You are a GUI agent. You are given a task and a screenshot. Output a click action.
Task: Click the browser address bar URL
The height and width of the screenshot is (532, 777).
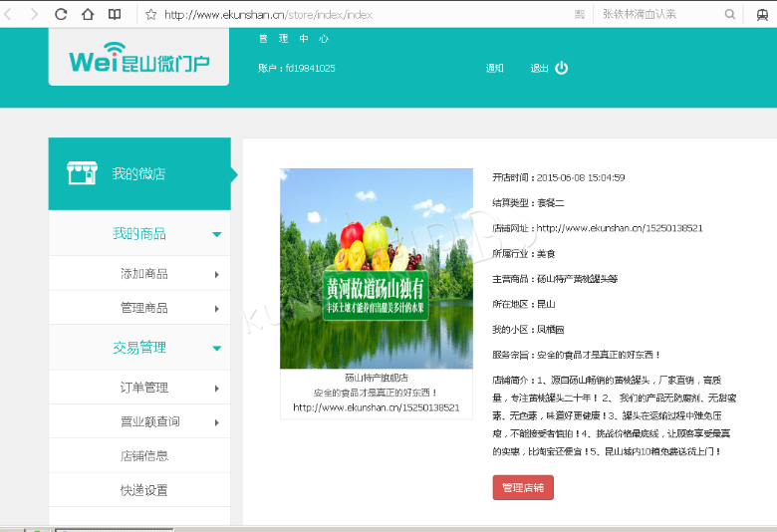(269, 15)
